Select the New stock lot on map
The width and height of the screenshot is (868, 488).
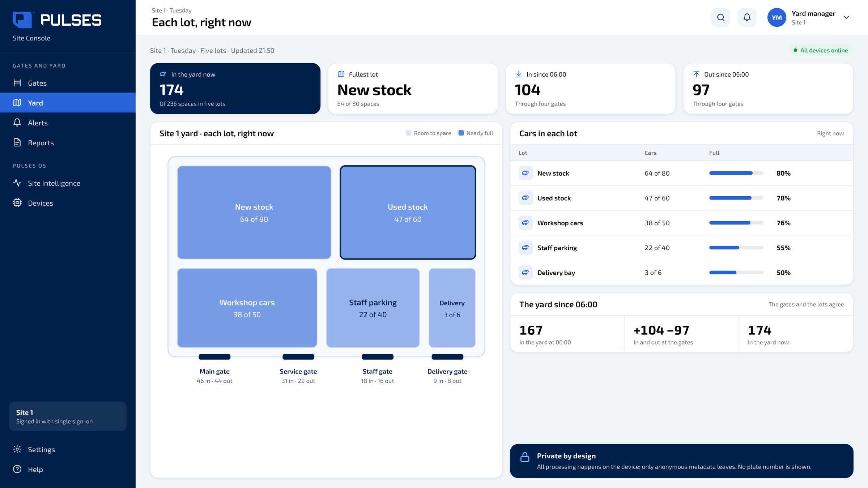(254, 213)
